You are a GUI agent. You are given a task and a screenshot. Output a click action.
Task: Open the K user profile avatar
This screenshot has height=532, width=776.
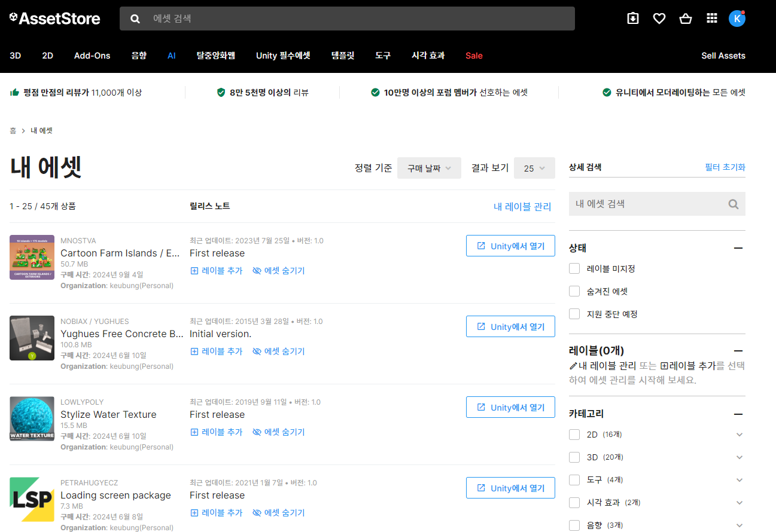[737, 19]
